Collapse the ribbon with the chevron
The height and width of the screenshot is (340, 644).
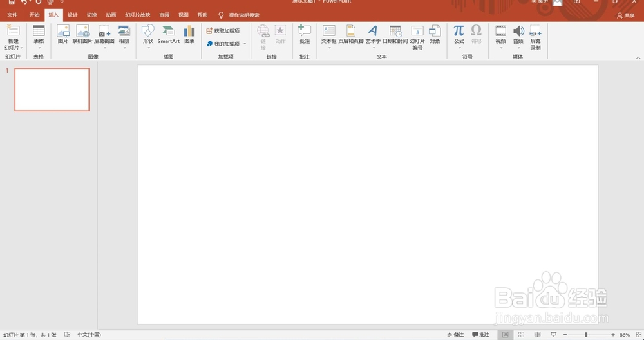pos(638,58)
